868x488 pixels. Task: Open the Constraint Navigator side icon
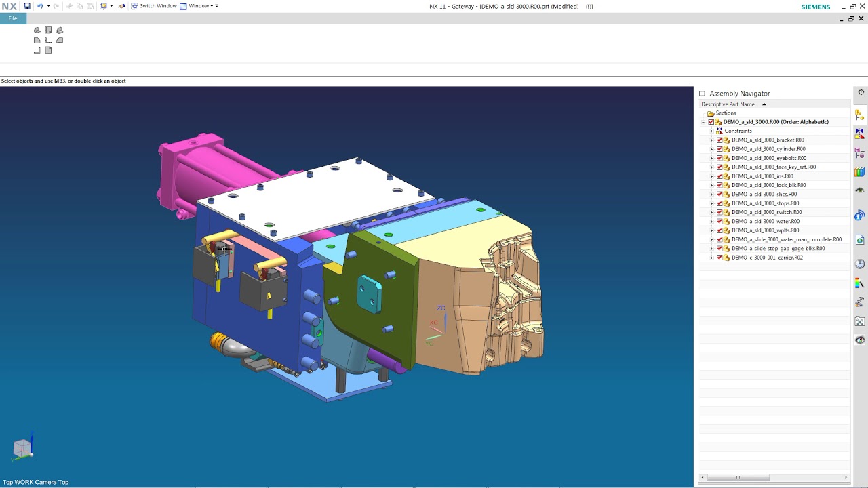[860, 134]
